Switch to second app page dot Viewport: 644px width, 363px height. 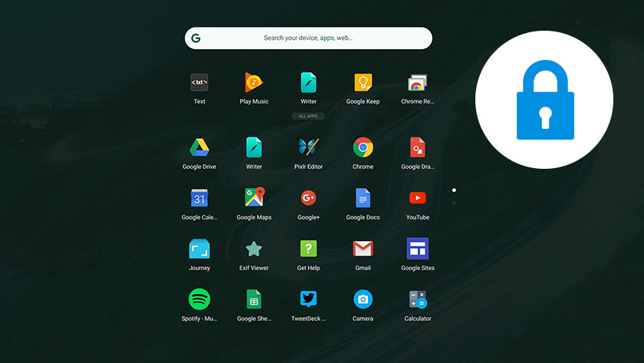click(454, 203)
